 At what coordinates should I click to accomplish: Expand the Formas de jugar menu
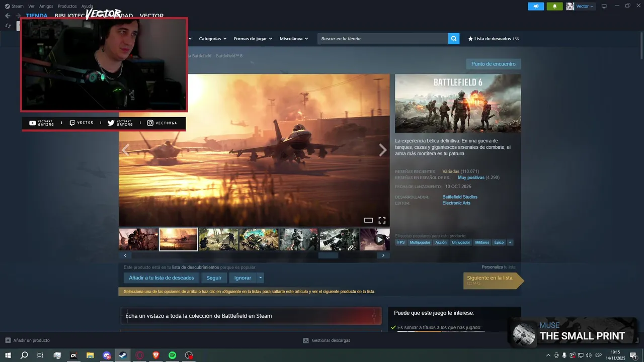[x=253, y=39]
